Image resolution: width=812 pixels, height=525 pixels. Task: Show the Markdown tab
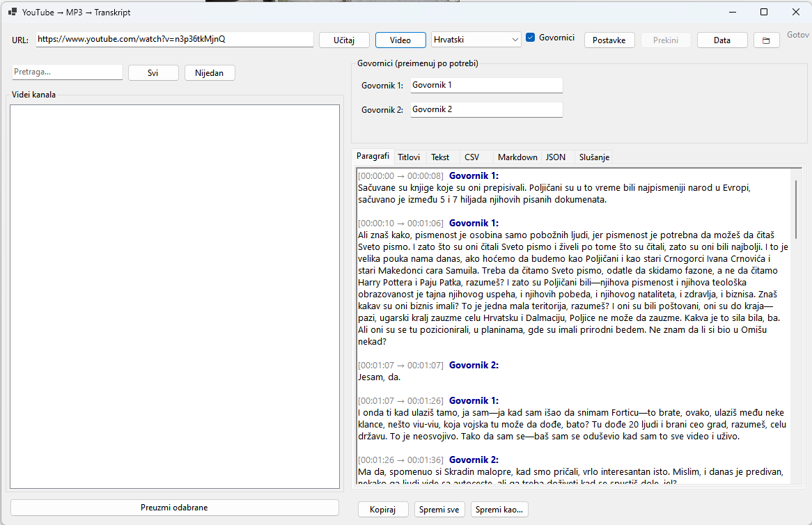517,157
